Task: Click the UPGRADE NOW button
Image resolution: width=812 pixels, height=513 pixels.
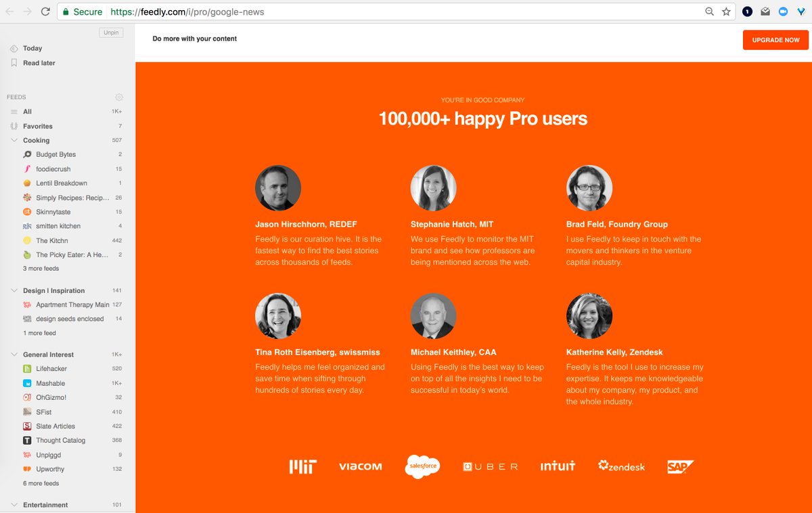Action: pos(775,40)
